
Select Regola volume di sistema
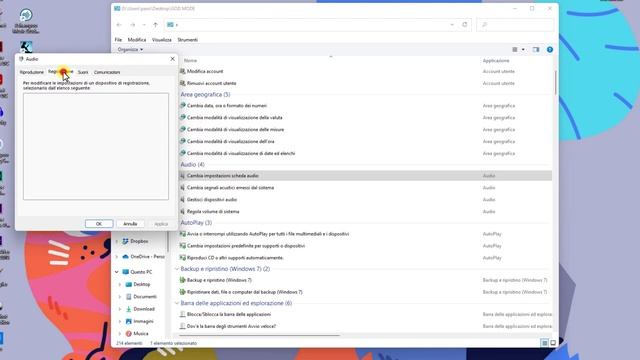(213, 211)
